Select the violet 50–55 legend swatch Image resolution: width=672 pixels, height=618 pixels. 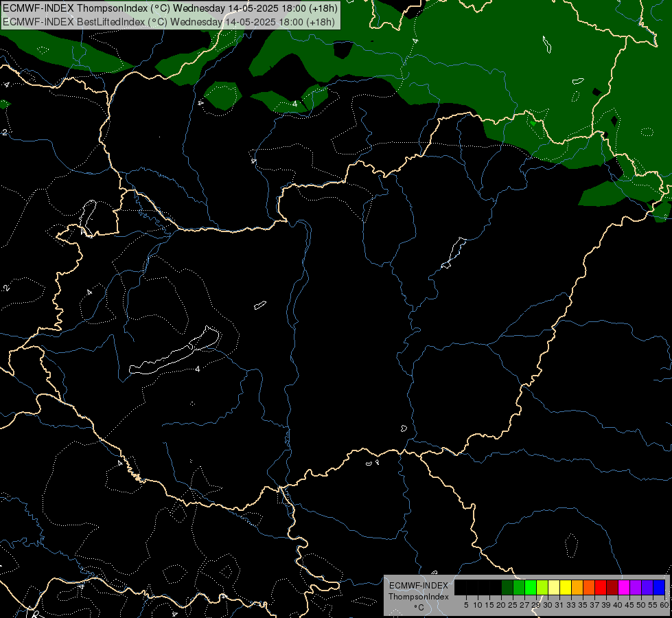(x=647, y=587)
